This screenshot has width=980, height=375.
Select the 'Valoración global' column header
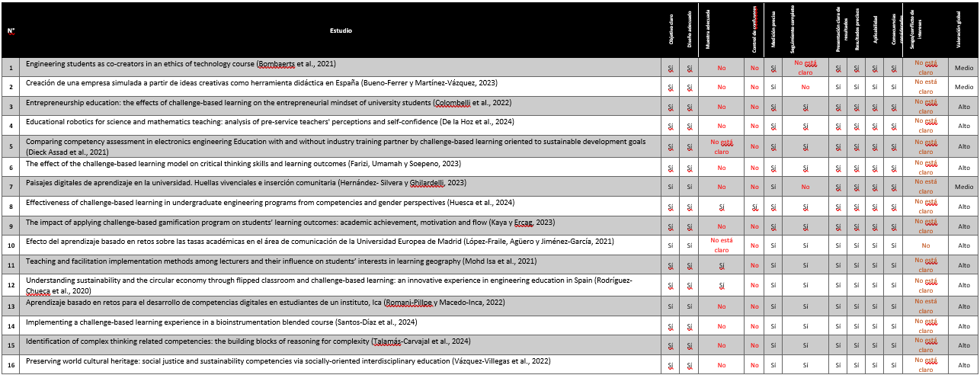coord(958,30)
